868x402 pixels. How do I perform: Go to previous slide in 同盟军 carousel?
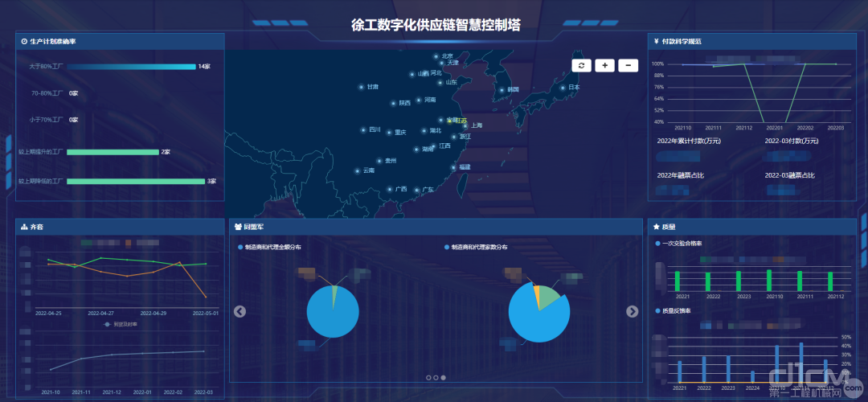240,312
